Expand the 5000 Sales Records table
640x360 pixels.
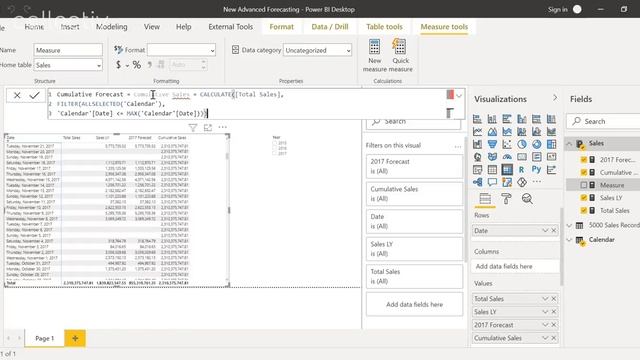click(x=569, y=225)
